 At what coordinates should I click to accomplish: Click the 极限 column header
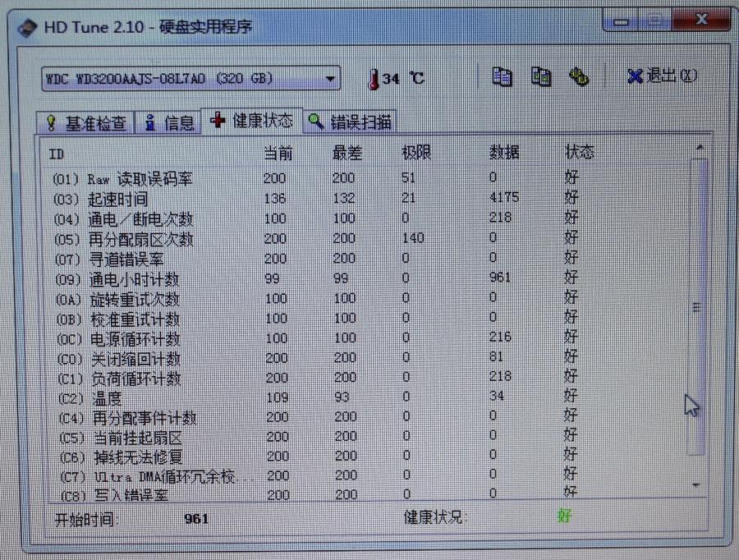pyautogui.click(x=415, y=152)
